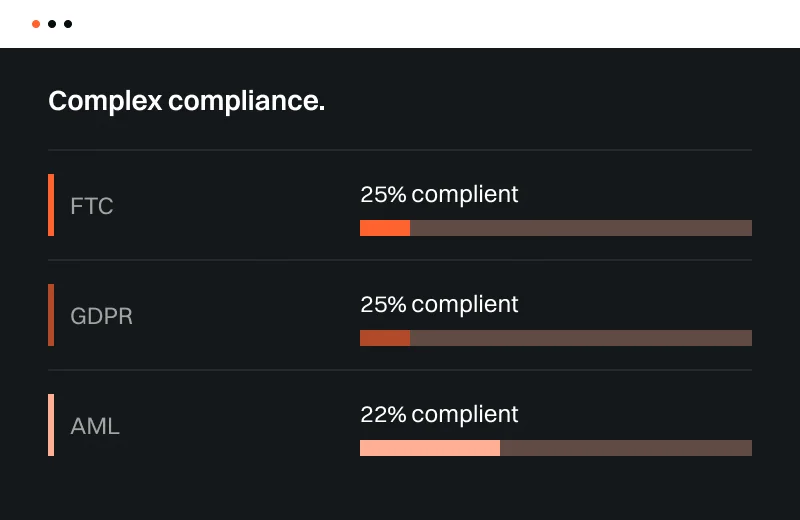This screenshot has height=520, width=800.
Task: Click the 22% complient text for AML
Action: (439, 414)
